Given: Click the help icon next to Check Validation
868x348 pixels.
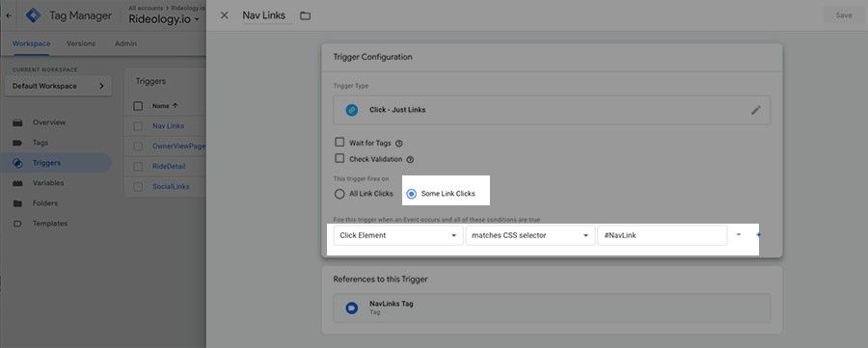Looking at the screenshot, I should tap(410, 159).
